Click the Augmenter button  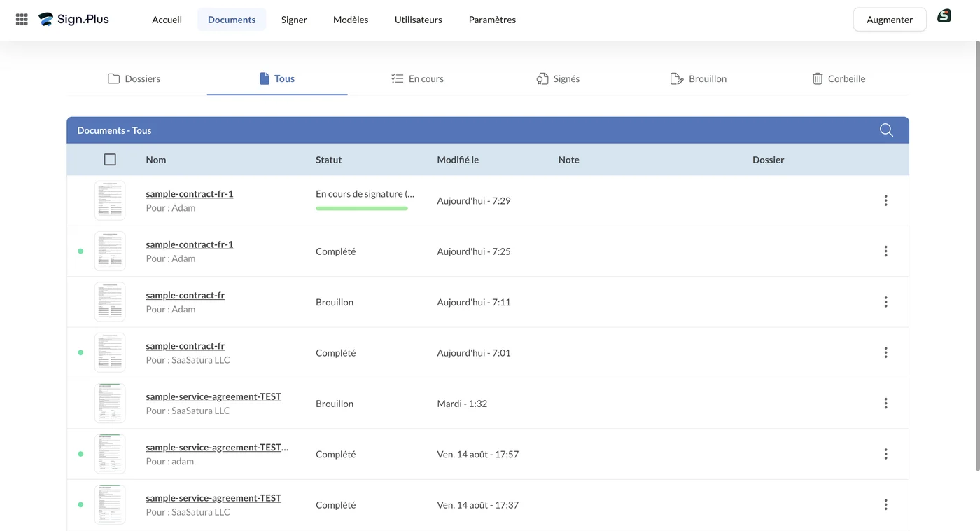point(890,20)
